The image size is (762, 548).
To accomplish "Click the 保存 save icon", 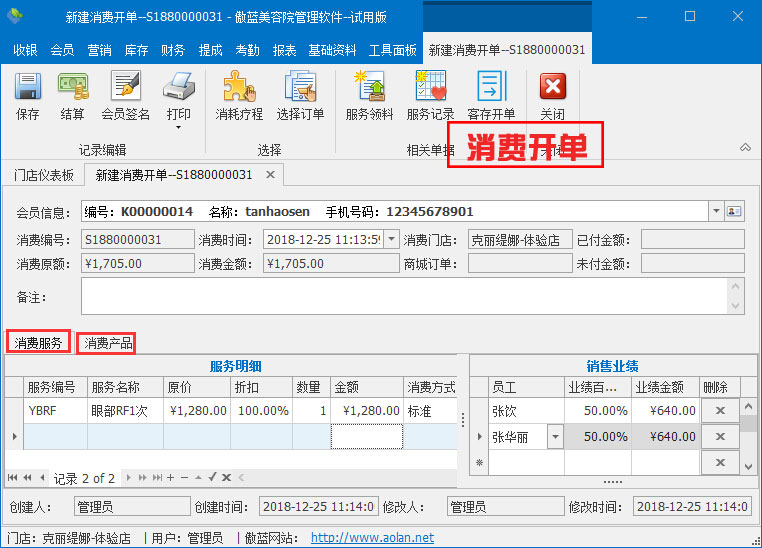I will pyautogui.click(x=27, y=88).
